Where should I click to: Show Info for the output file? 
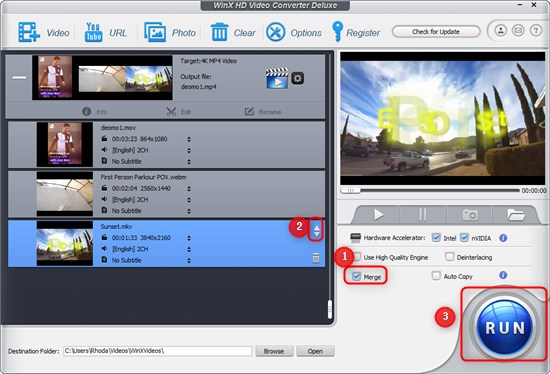[x=94, y=112]
